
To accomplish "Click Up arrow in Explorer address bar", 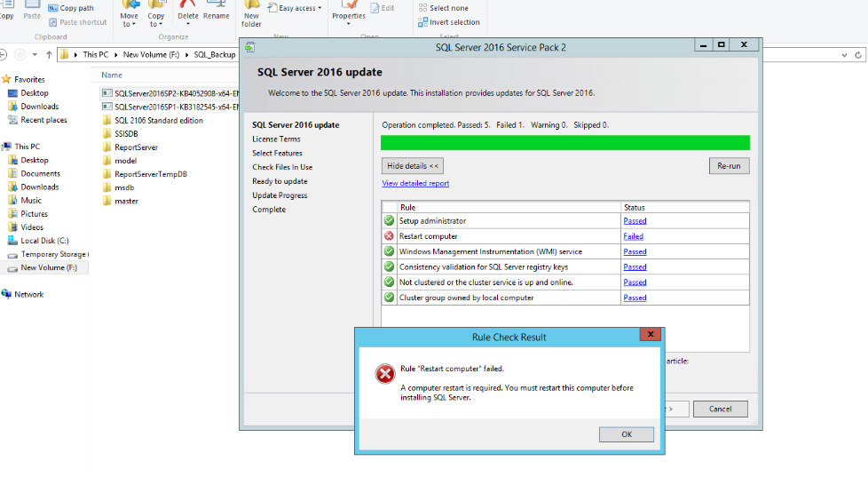I will 49,55.
